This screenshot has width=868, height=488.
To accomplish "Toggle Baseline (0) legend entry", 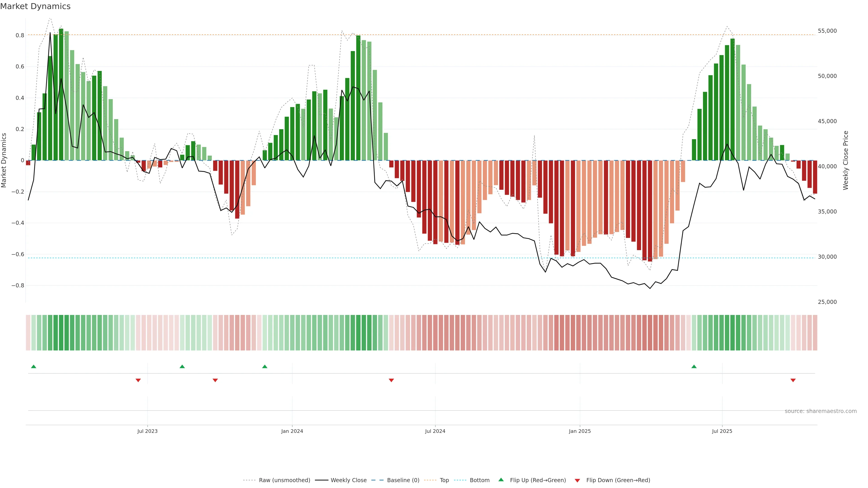I will pos(403,480).
